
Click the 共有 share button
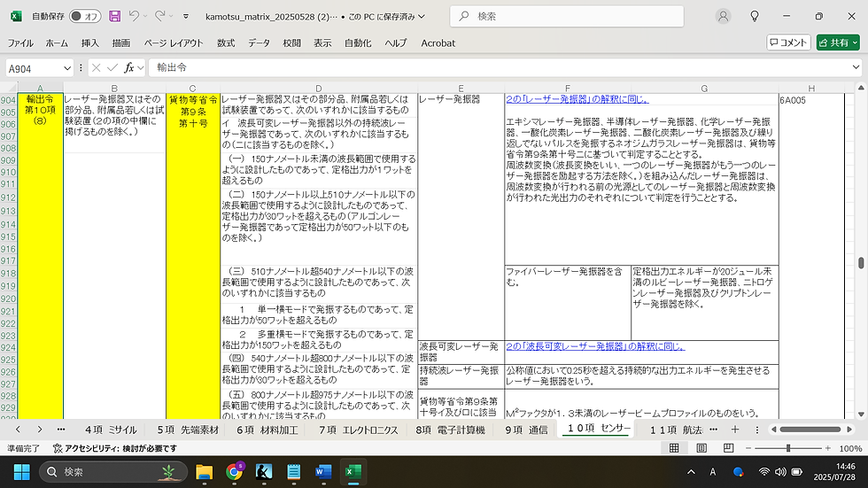838,43
